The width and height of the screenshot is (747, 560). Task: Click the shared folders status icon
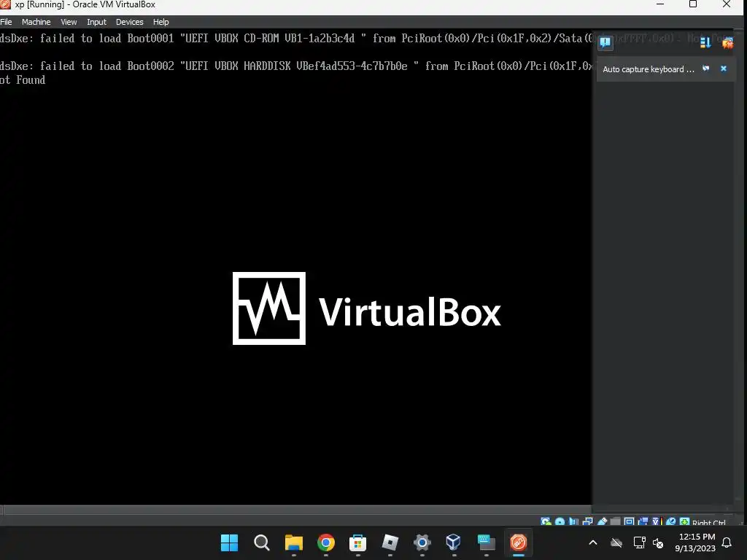coord(615,521)
